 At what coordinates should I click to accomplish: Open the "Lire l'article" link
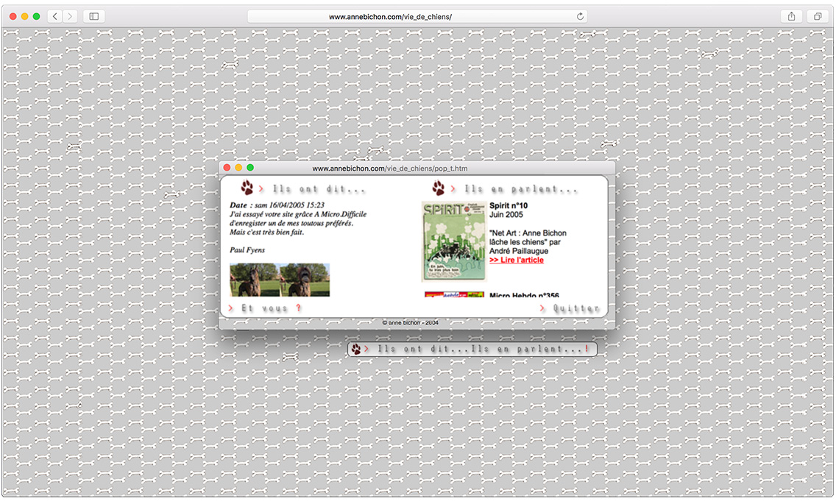517,260
